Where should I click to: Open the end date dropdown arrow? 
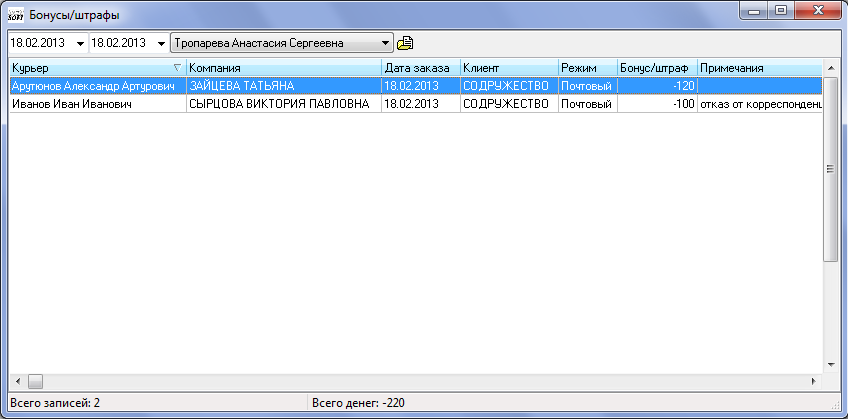pyautogui.click(x=161, y=43)
